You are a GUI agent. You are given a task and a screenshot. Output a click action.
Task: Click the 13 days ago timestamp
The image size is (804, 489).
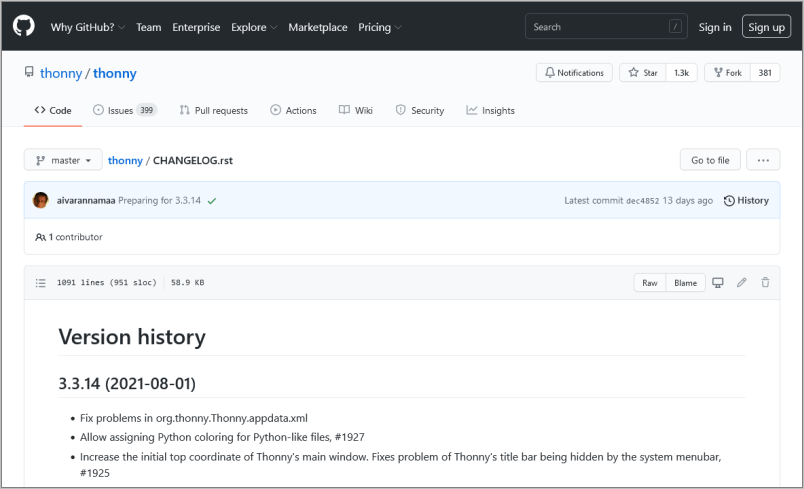click(x=688, y=200)
